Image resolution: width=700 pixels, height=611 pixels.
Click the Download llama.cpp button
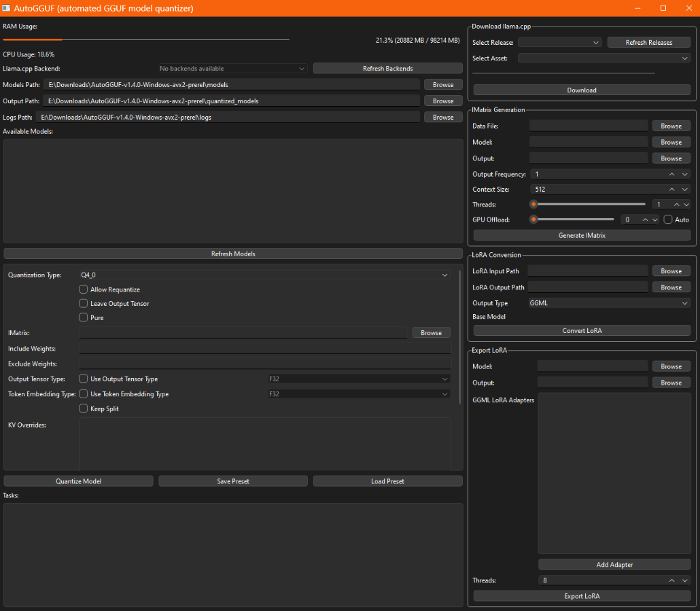coord(582,90)
